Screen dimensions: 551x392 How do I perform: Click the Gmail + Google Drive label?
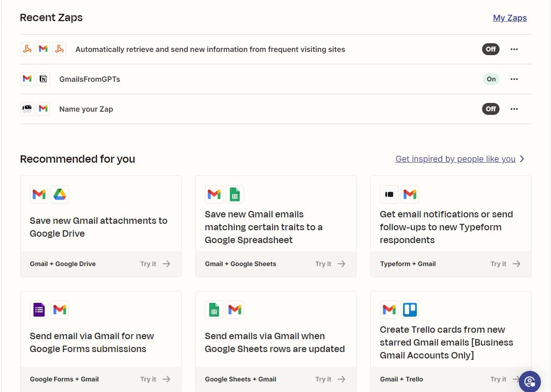pos(63,264)
